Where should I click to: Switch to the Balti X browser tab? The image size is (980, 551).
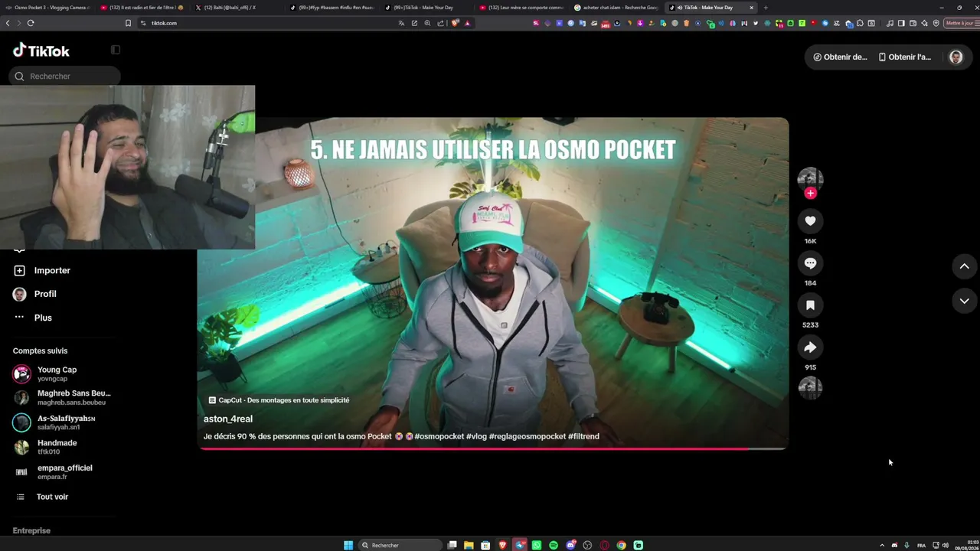pos(234,8)
